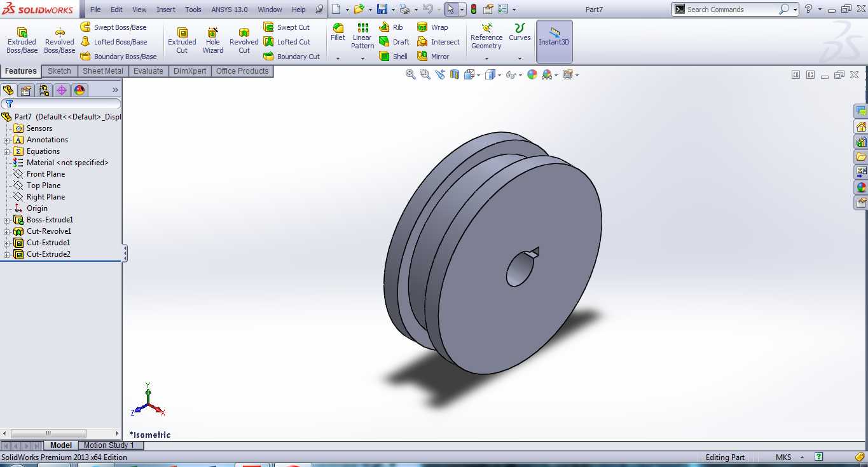Click the Previous View icon

440,74
